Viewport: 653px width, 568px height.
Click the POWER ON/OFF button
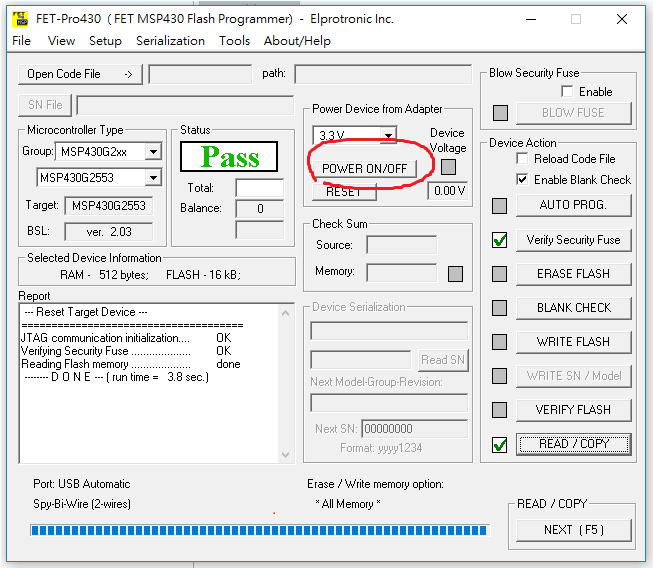point(364,169)
